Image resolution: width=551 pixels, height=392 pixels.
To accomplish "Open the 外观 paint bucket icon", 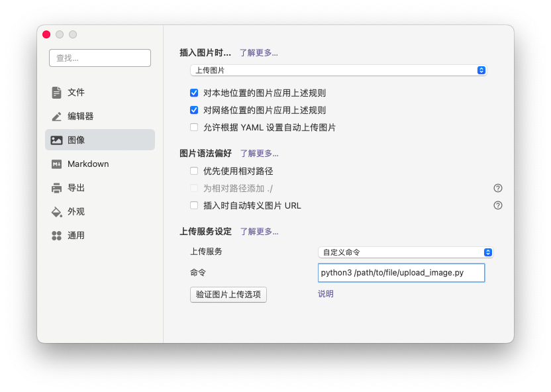I will tap(56, 212).
